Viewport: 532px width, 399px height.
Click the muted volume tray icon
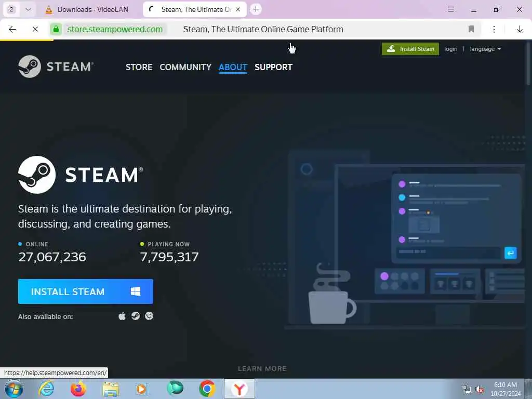pyautogui.click(x=480, y=390)
